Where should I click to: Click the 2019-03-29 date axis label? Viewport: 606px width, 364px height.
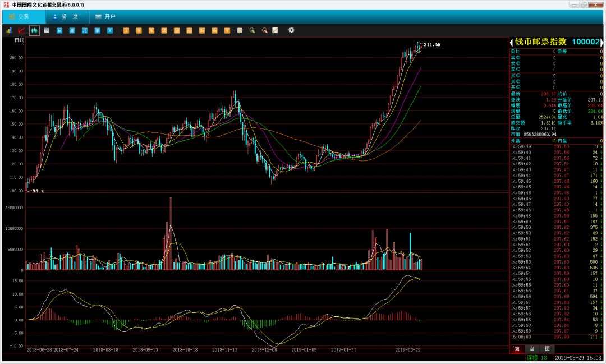click(408, 350)
